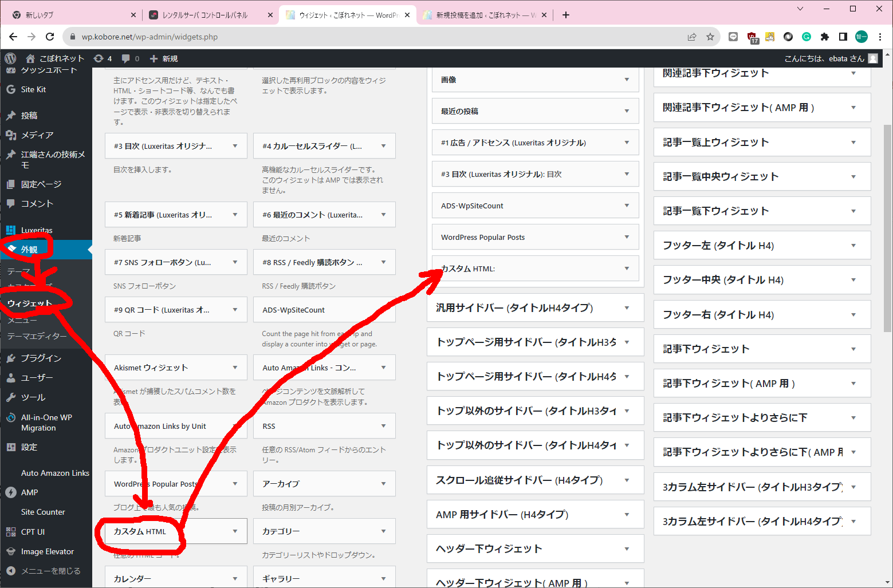Expand the フッター左 (タイトル H4) widget area
Image resolution: width=893 pixels, height=588 pixels.
coord(853,246)
